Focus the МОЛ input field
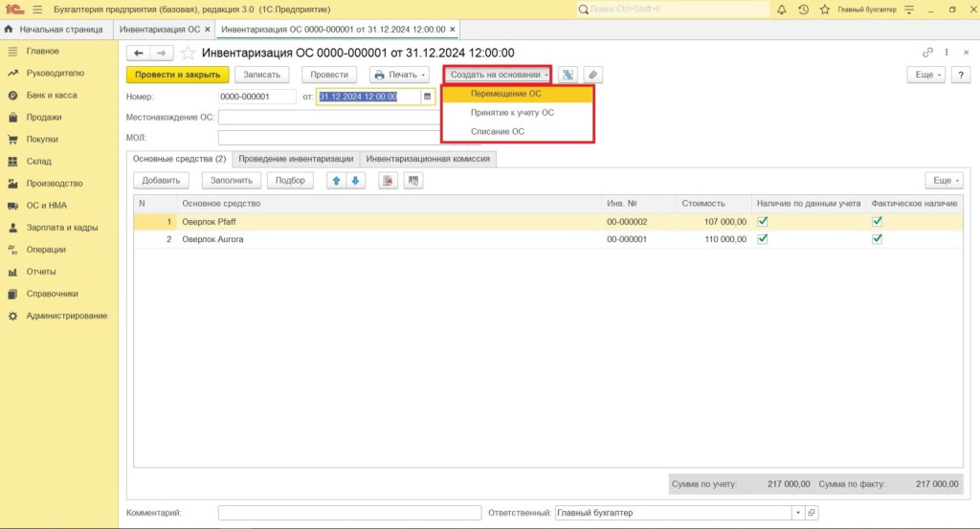980x529 pixels. point(329,138)
